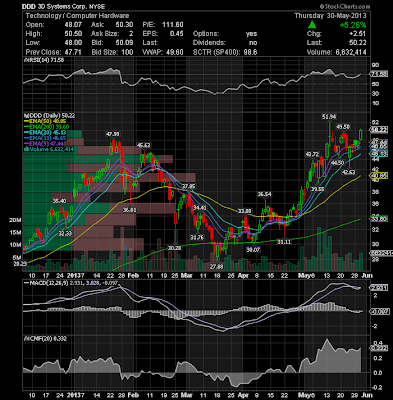
Task: Click the 36.01 price label near Feb
Action: pyautogui.click(x=130, y=210)
